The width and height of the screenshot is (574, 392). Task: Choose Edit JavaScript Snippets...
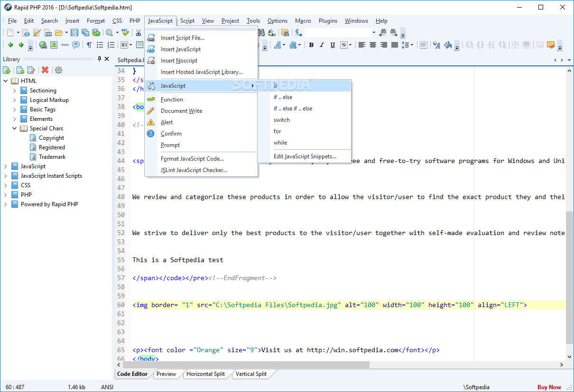[304, 156]
